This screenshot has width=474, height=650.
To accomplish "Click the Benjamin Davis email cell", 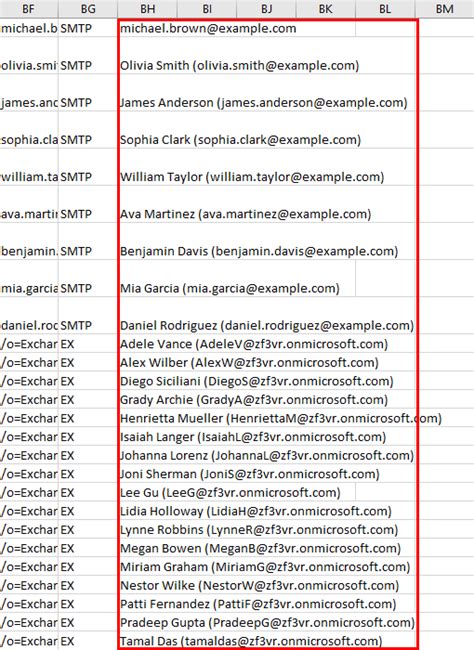I will click(x=259, y=251).
